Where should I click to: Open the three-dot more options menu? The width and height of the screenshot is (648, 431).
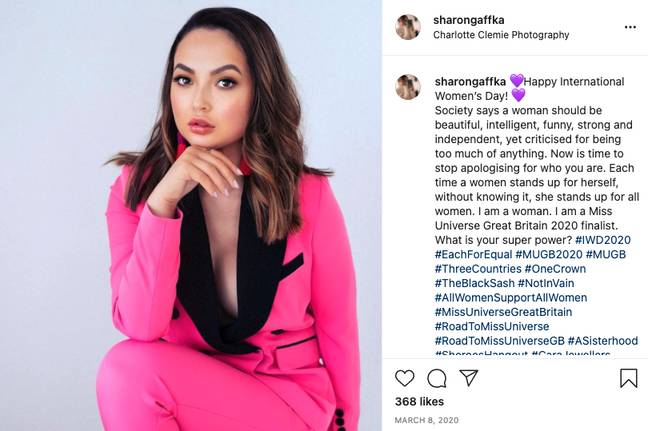tap(630, 27)
